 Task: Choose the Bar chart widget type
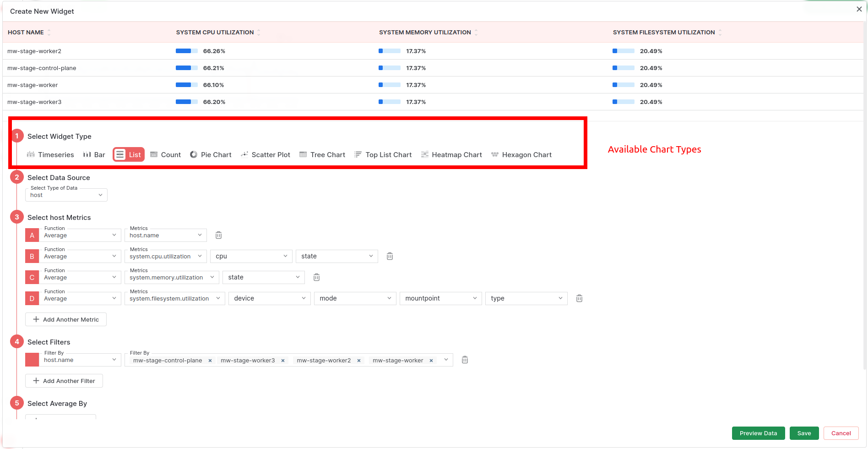[94, 155]
